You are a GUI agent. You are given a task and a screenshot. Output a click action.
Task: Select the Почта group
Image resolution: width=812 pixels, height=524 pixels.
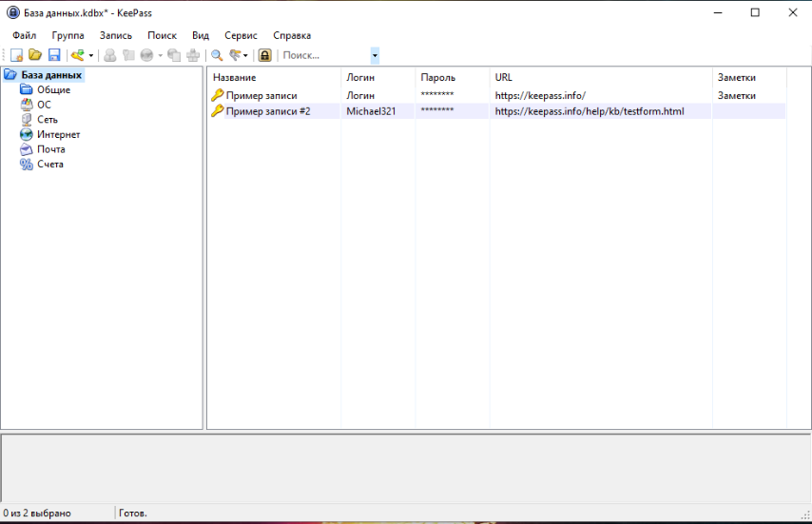pyautogui.click(x=50, y=149)
